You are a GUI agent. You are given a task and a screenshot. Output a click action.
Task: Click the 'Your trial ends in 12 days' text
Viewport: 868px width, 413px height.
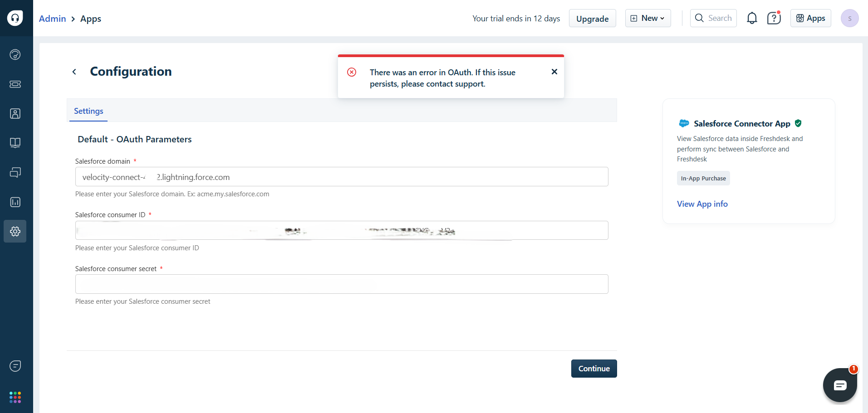[x=516, y=19]
